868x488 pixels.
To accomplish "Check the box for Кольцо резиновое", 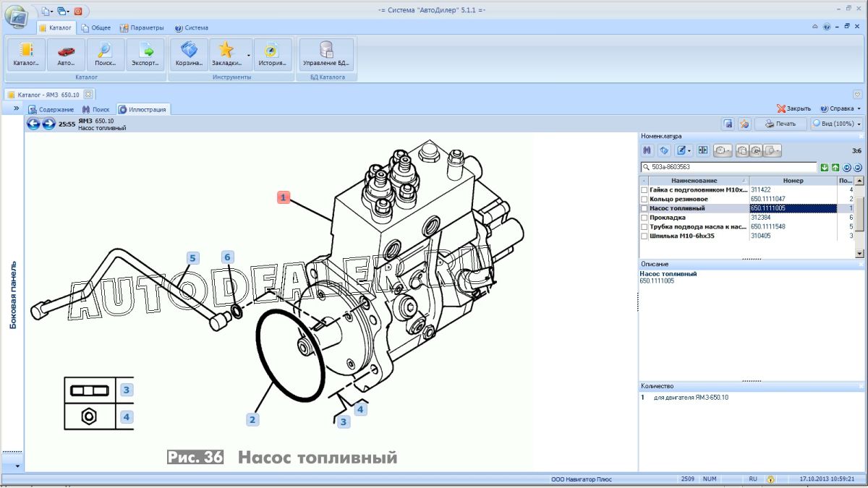I will coord(644,200).
